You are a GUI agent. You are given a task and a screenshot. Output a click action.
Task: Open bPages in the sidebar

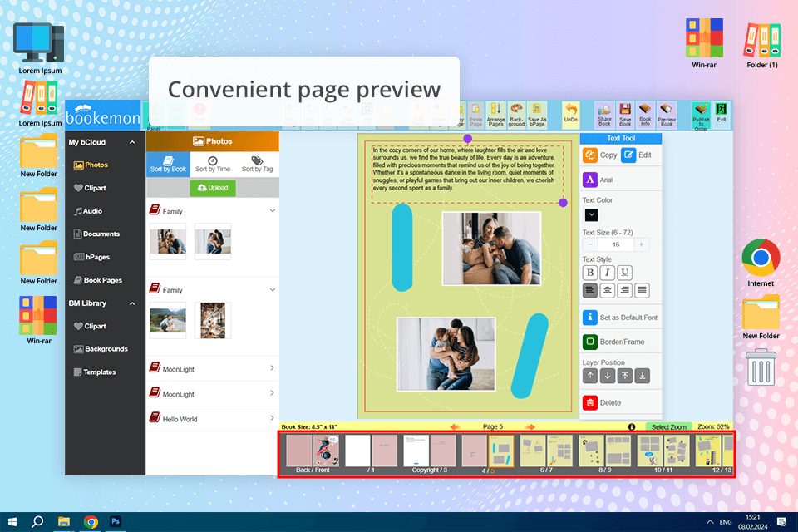point(91,257)
